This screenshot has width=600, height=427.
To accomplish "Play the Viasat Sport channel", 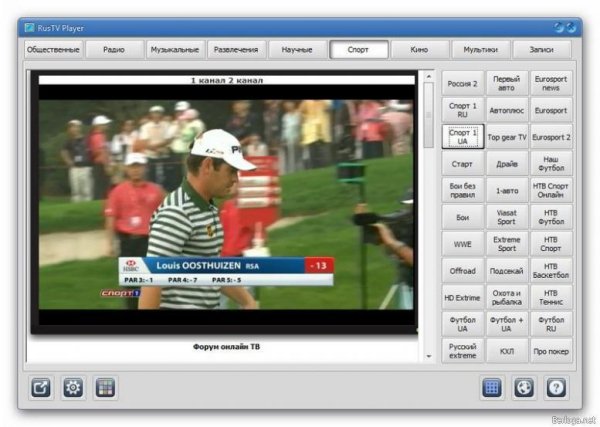I will pyautogui.click(x=507, y=217).
